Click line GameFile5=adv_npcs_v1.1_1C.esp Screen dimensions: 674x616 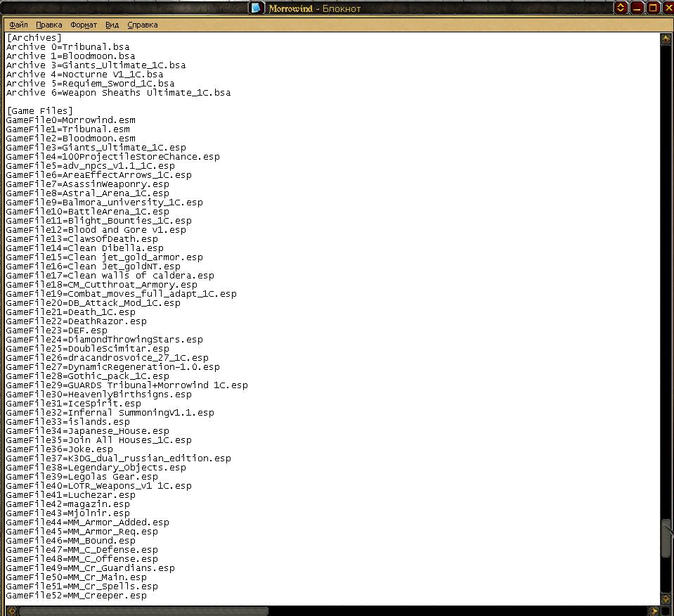(x=90, y=166)
